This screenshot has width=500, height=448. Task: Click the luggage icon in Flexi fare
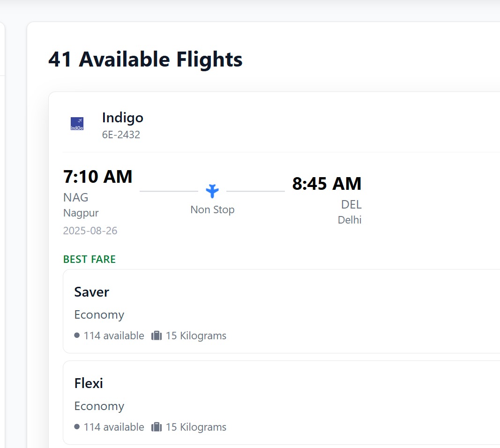157,427
